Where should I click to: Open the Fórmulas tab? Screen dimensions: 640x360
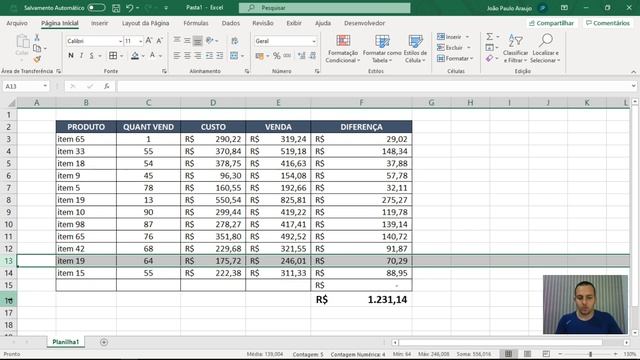coord(196,23)
